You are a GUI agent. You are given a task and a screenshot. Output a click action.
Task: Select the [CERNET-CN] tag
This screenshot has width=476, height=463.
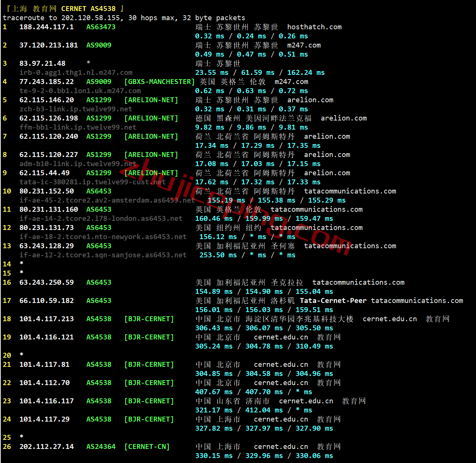(x=147, y=447)
